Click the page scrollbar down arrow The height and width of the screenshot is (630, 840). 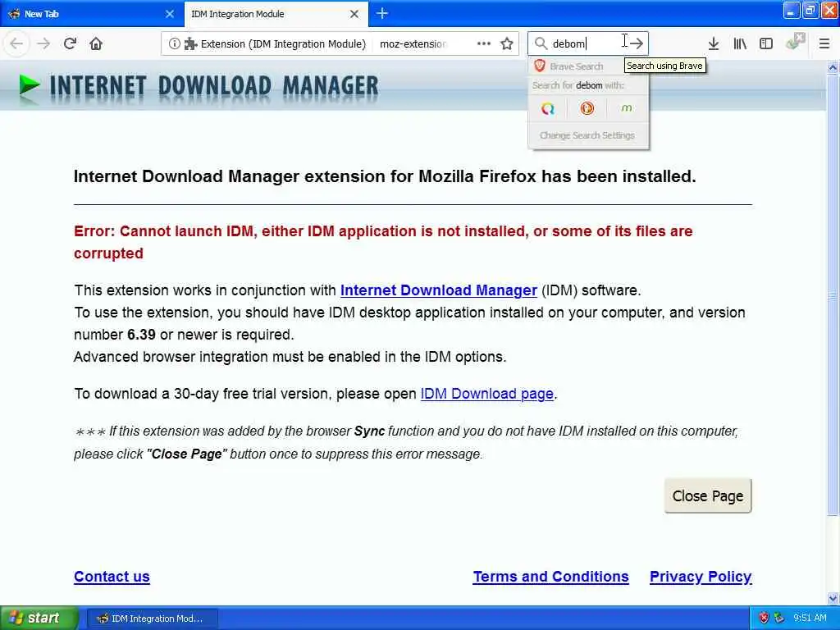[833, 598]
